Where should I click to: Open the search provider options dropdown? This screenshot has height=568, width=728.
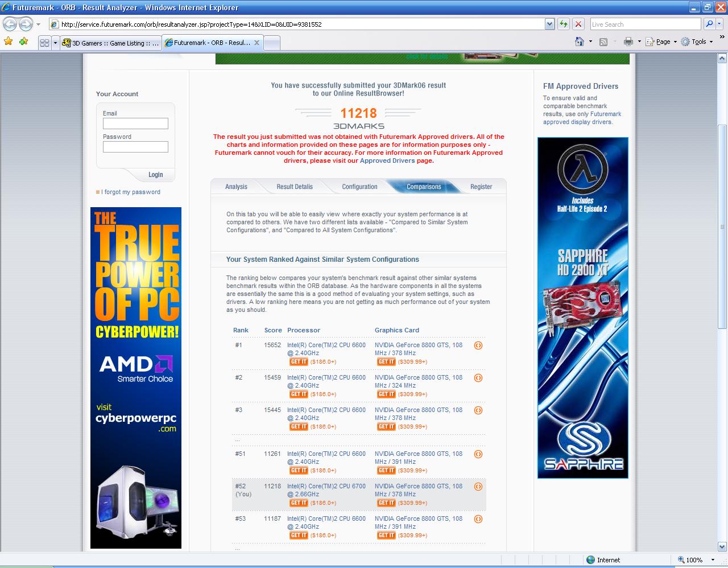719,24
